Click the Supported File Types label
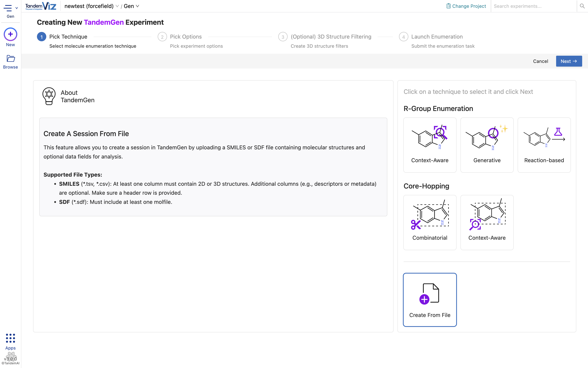 73,174
